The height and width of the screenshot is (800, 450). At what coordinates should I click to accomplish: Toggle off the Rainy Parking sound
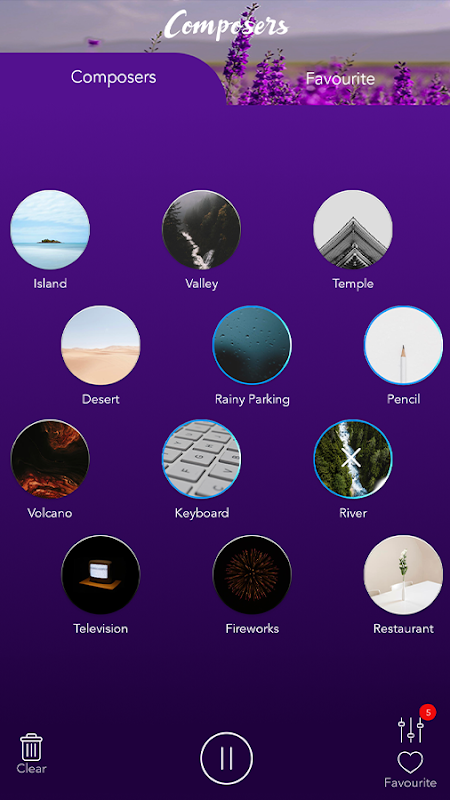click(252, 344)
